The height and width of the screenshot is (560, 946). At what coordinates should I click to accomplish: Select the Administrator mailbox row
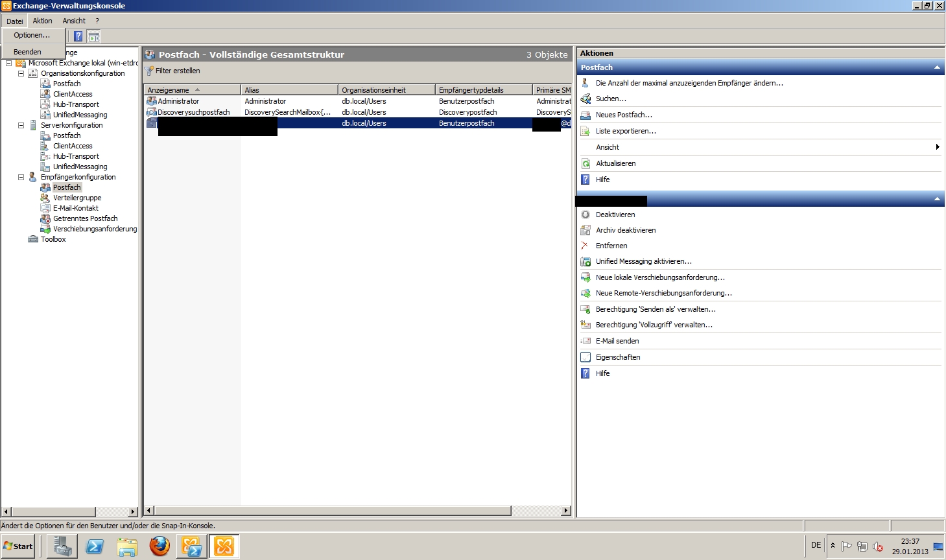(x=358, y=101)
